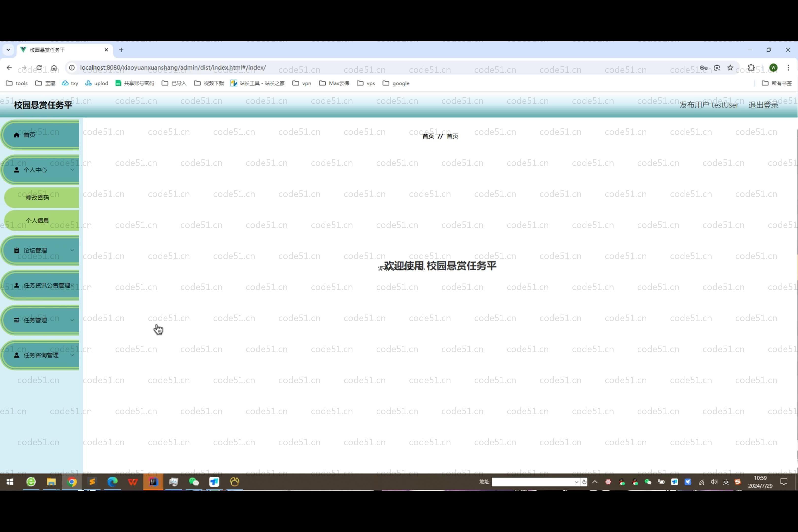Open File Explorer from the taskbar
Image resolution: width=798 pixels, height=532 pixels.
51,482
